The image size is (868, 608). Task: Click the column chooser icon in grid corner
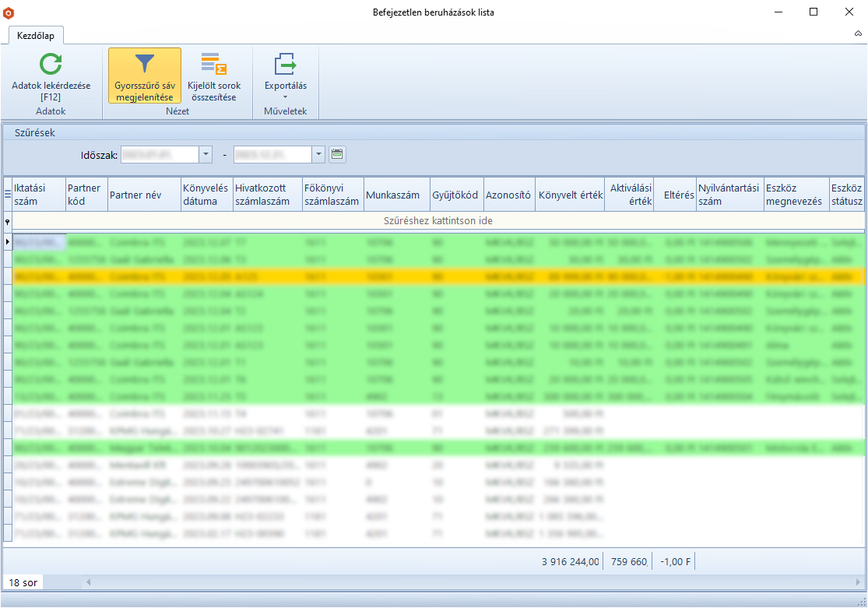point(8,195)
